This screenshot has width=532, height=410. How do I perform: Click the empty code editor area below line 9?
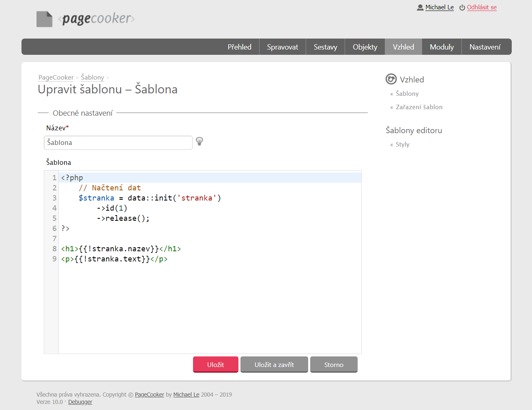[x=210, y=309]
